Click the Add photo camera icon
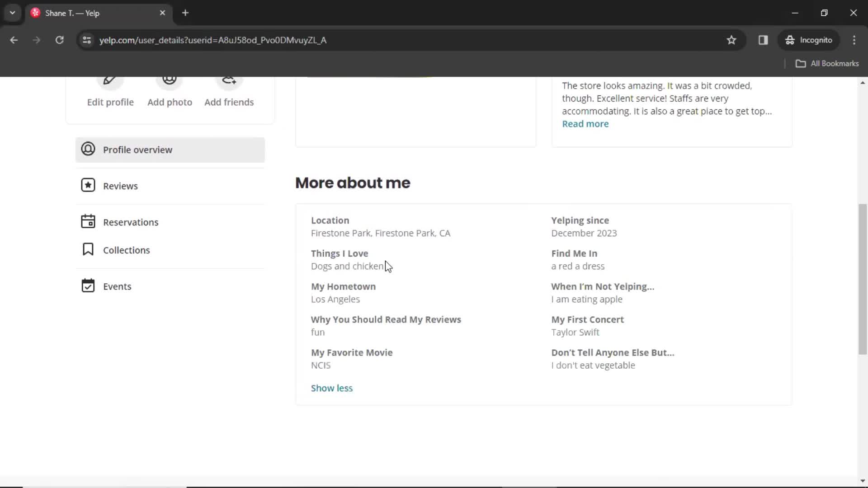 [170, 81]
